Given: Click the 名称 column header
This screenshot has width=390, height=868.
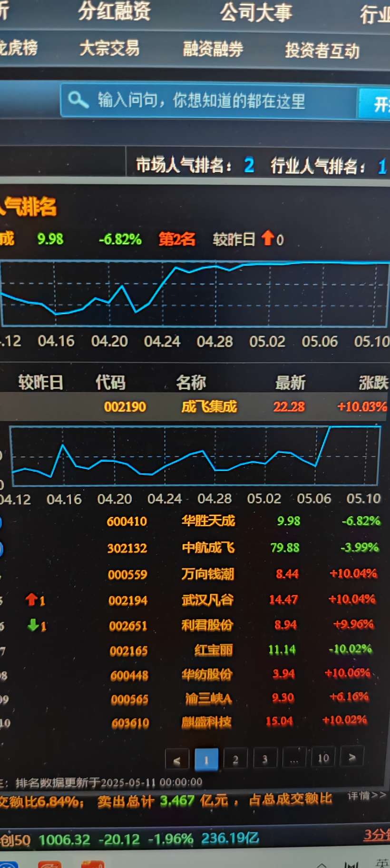Looking at the screenshot, I should (191, 382).
